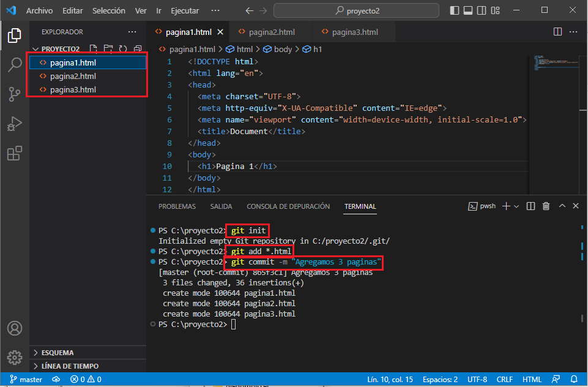Image resolution: width=588 pixels, height=387 pixels.
Task: Switch to CONSOLA DE DEPURACIÓN tab
Action: coord(288,206)
